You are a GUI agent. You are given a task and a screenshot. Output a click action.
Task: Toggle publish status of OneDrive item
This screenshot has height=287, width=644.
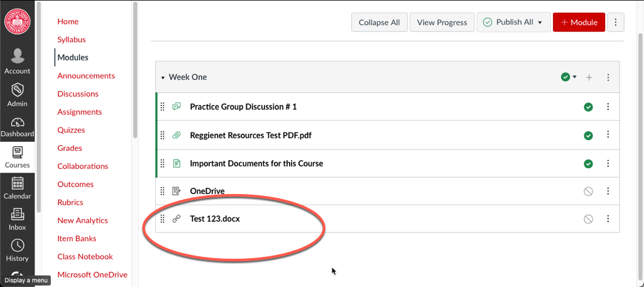pos(588,192)
